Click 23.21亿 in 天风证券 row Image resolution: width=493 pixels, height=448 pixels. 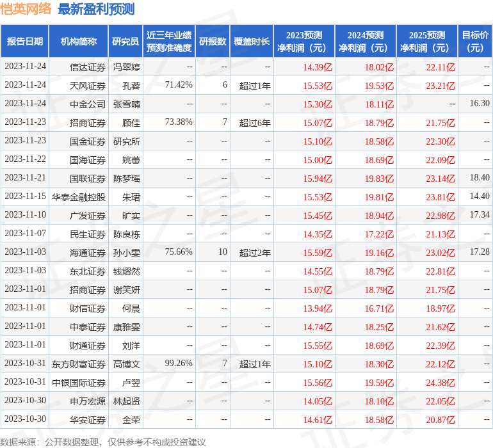(x=440, y=86)
